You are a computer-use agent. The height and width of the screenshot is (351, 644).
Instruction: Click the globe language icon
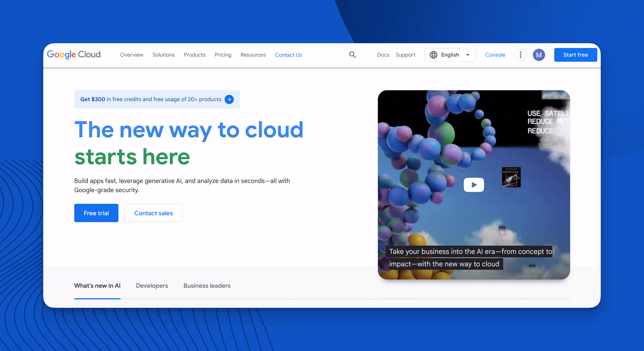pos(434,55)
